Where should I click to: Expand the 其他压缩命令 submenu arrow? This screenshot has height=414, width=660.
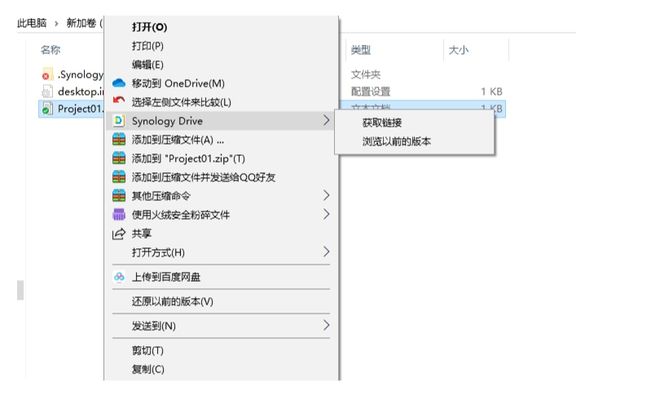tap(326, 196)
